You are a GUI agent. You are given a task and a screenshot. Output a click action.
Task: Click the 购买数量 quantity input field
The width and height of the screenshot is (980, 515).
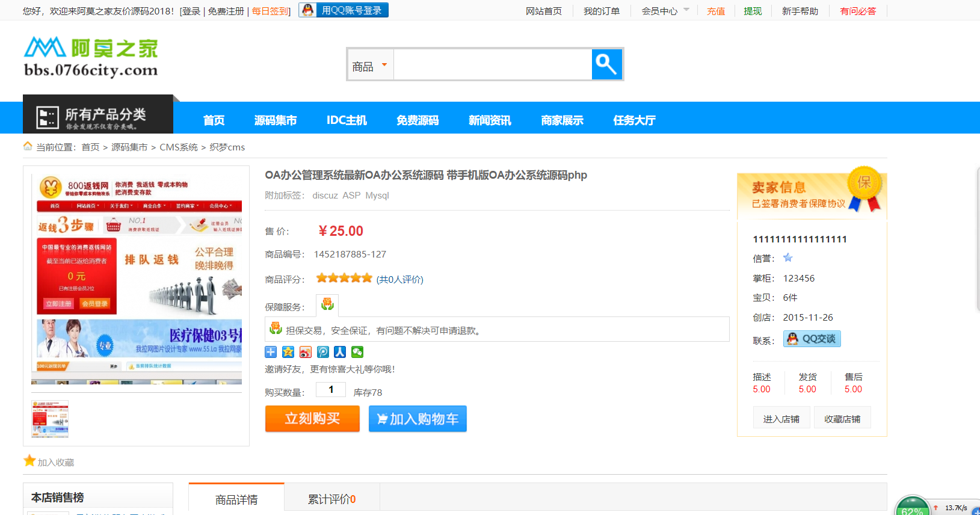coord(331,390)
